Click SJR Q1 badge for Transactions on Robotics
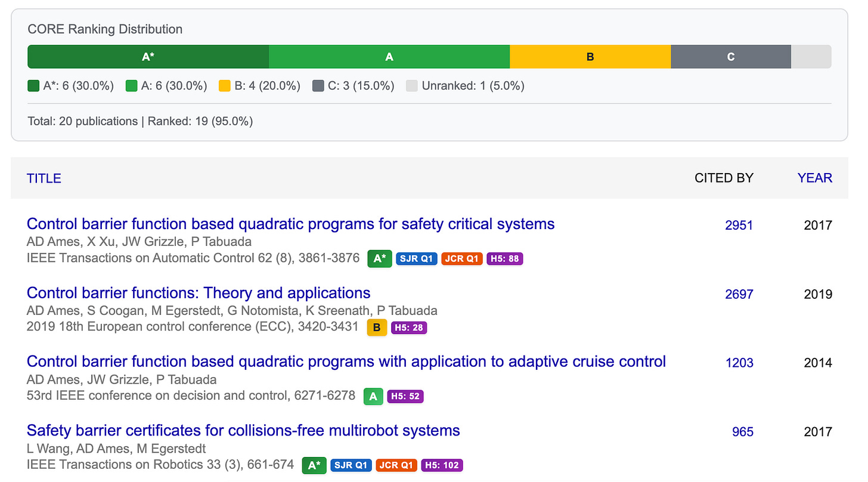The image size is (868, 482). [x=351, y=465]
